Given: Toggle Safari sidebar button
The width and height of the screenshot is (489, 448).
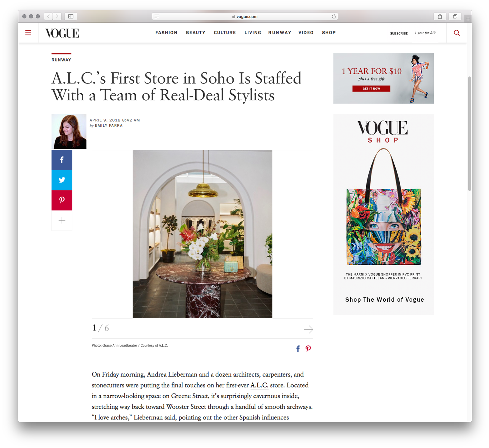Looking at the screenshot, I should 71,16.
